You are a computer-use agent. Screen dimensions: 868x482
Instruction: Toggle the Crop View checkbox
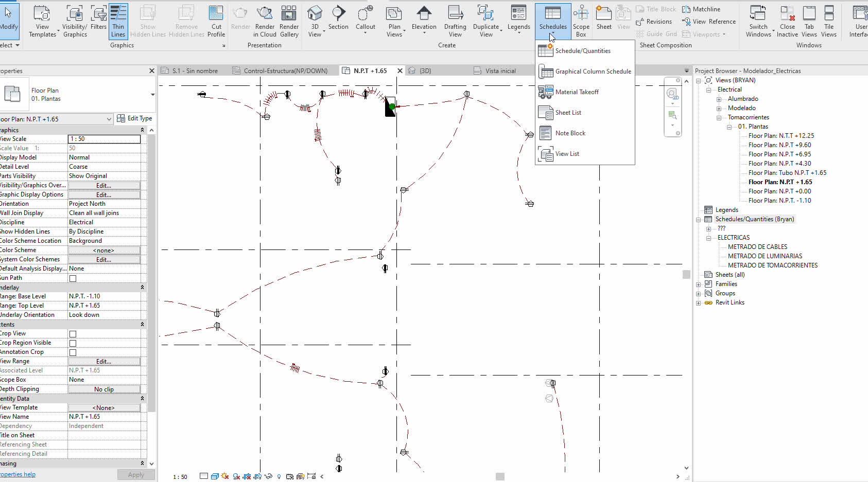(73, 334)
